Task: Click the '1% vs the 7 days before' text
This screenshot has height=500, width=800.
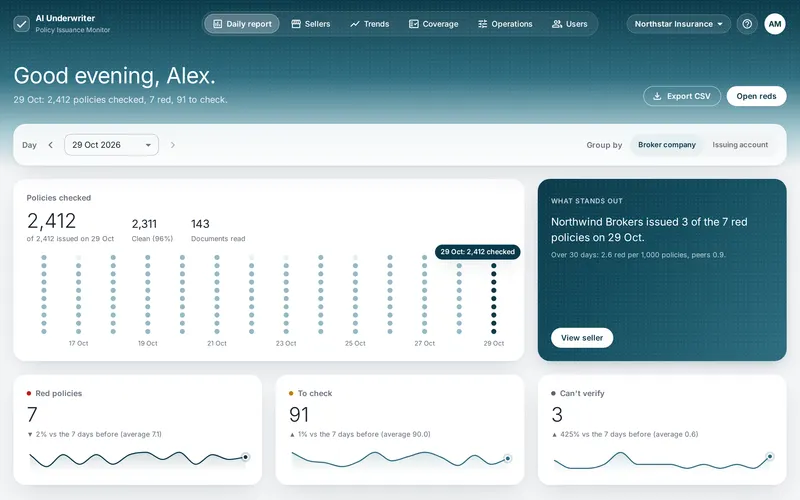Action: pos(364,434)
